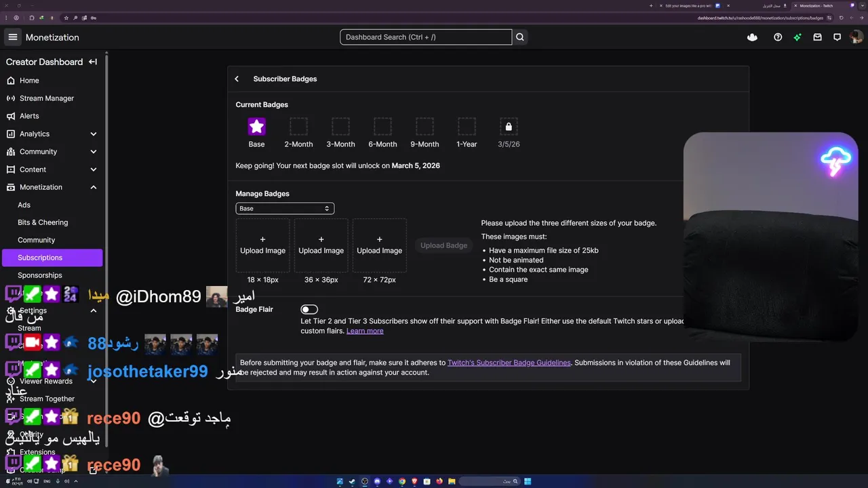Open OBS Studio from the taskbar
This screenshot has width=868, height=488.
pos(365,481)
